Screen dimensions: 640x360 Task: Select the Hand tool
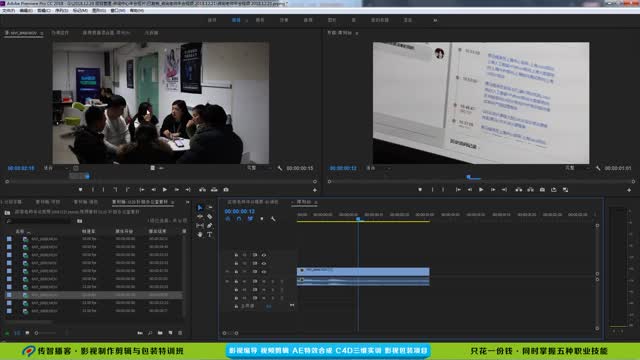(200, 235)
